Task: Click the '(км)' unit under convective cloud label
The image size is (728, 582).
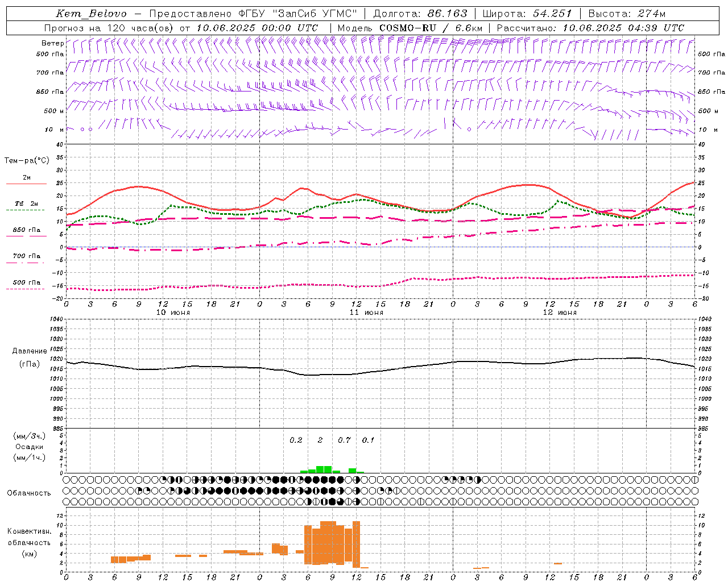Action: tap(30, 554)
